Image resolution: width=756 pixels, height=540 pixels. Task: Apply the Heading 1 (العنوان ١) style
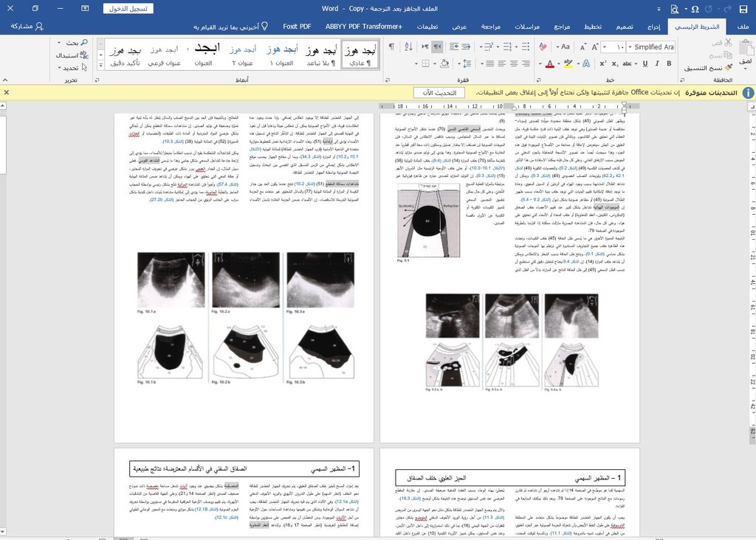(281, 55)
